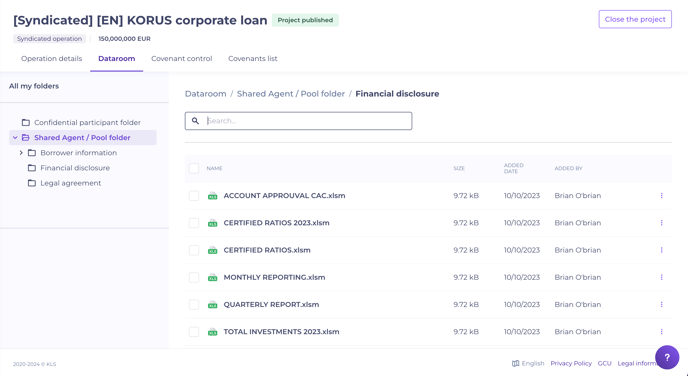Switch to the Covenant control tab
This screenshot has width=688, height=376.
[x=182, y=58]
